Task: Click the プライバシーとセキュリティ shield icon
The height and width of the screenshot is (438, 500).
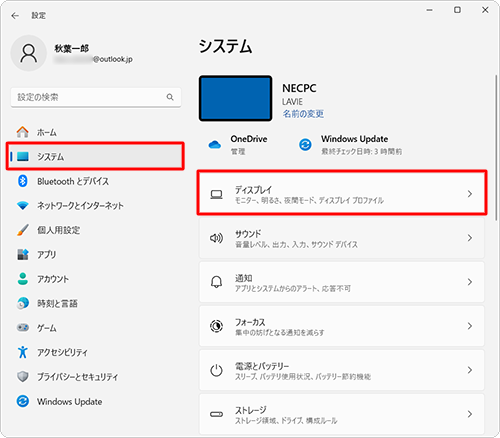Action: pos(23,377)
